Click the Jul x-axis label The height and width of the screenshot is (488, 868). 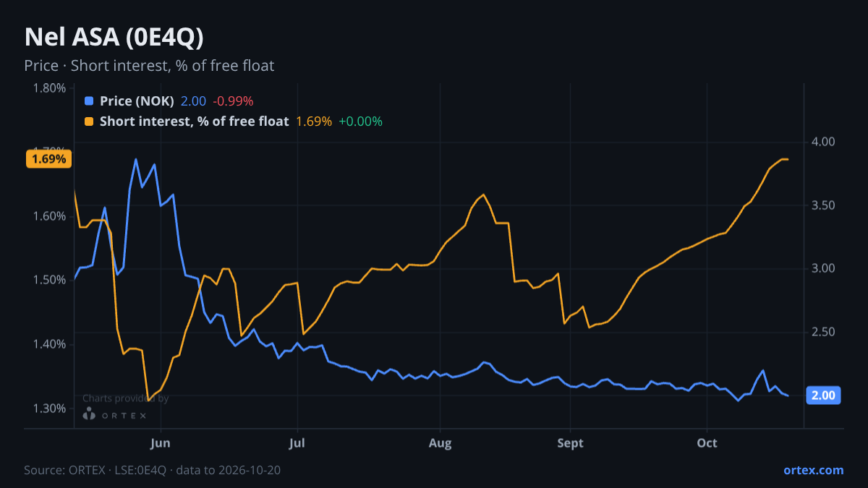coord(297,442)
